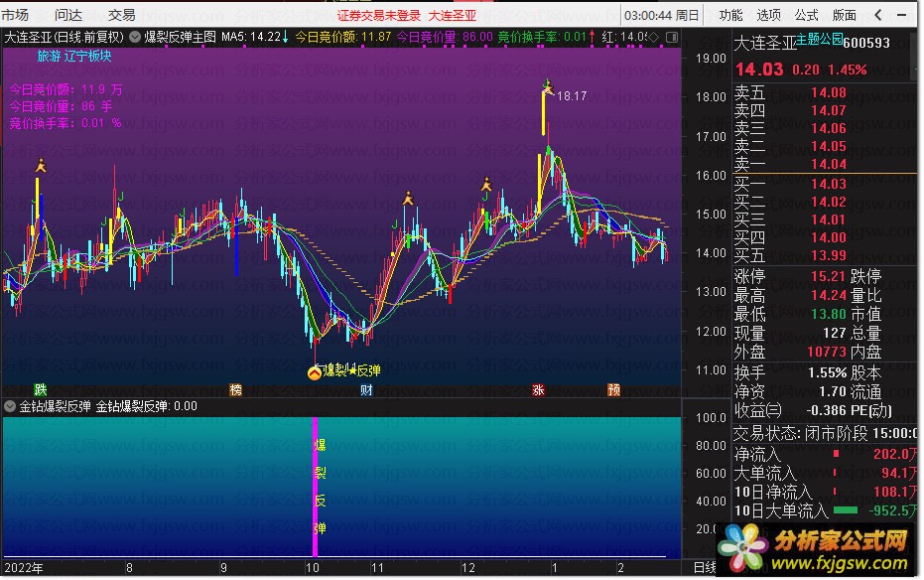Click the 跌 marker below the chart

pos(40,389)
